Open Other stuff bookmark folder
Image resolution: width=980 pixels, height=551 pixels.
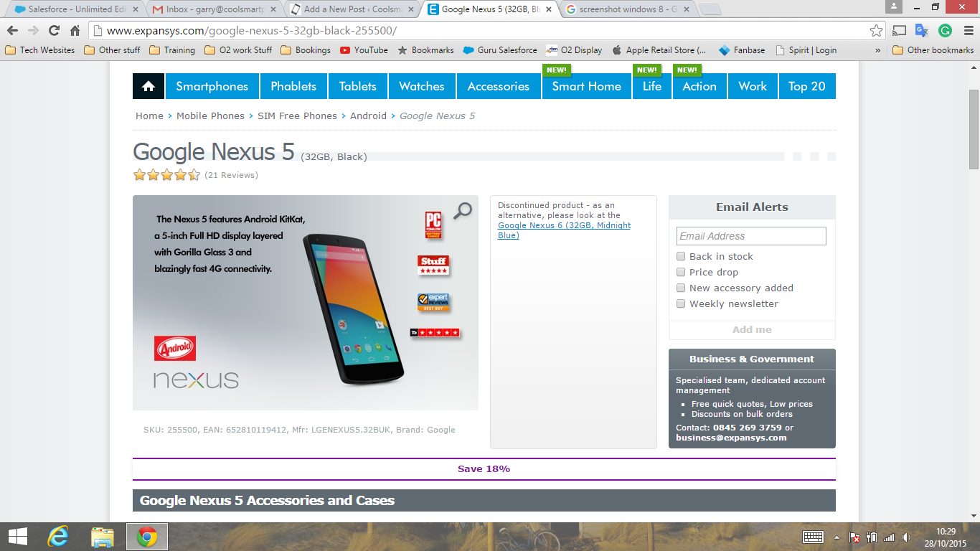point(112,50)
